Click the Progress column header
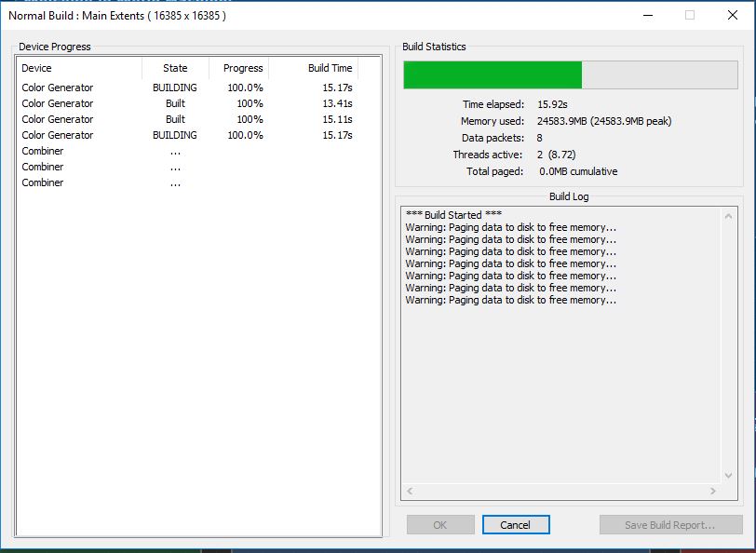The image size is (756, 553). 239,68
